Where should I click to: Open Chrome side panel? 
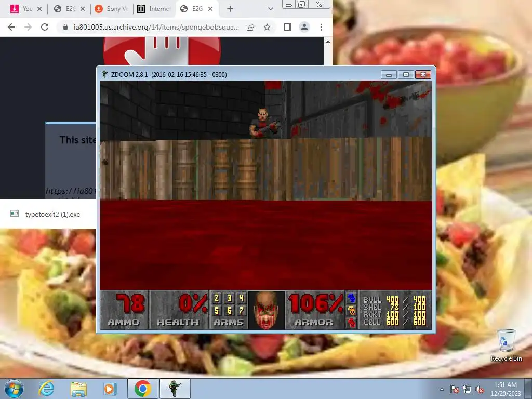288,27
